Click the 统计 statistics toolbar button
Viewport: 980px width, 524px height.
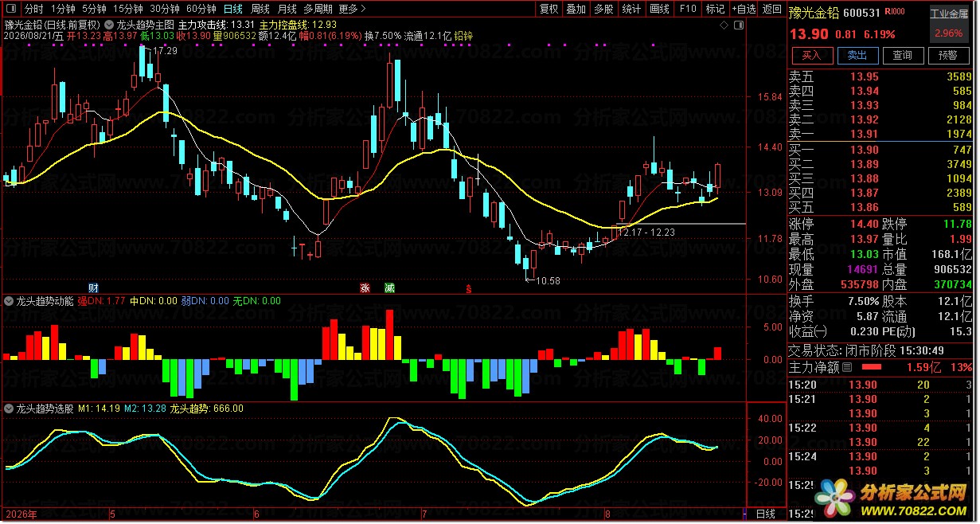click(x=631, y=10)
